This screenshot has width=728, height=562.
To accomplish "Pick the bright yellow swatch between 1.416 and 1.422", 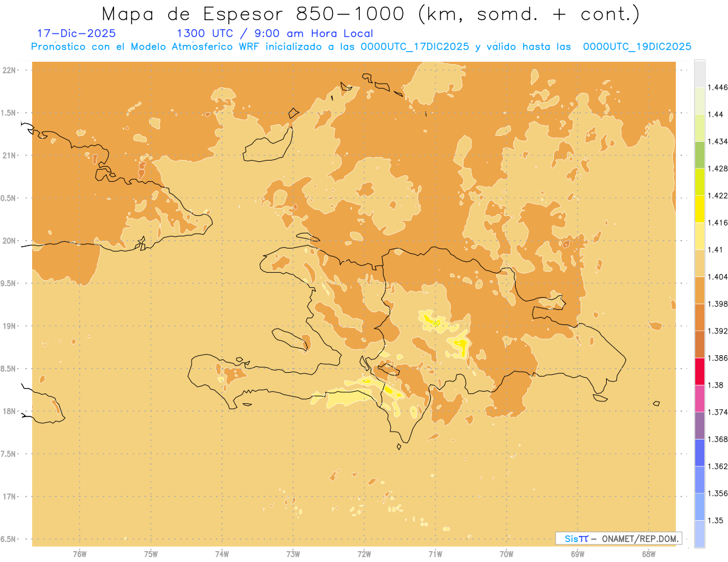I will (x=699, y=209).
